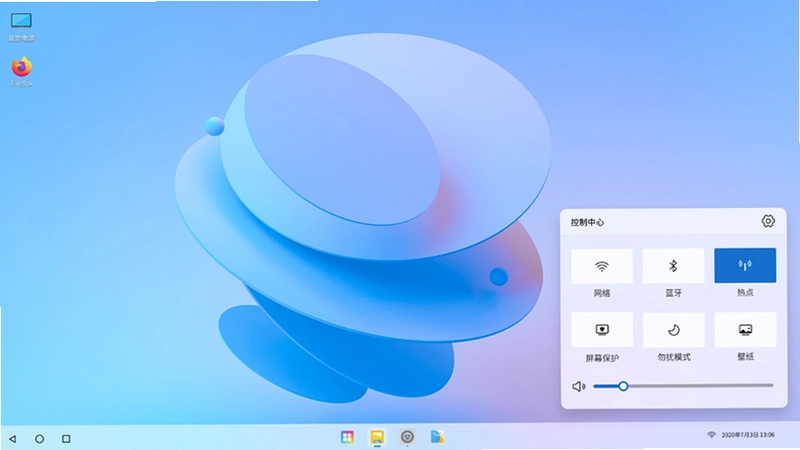Click the date and time in taskbar
Screen dimensions: 800x450
coord(748,435)
